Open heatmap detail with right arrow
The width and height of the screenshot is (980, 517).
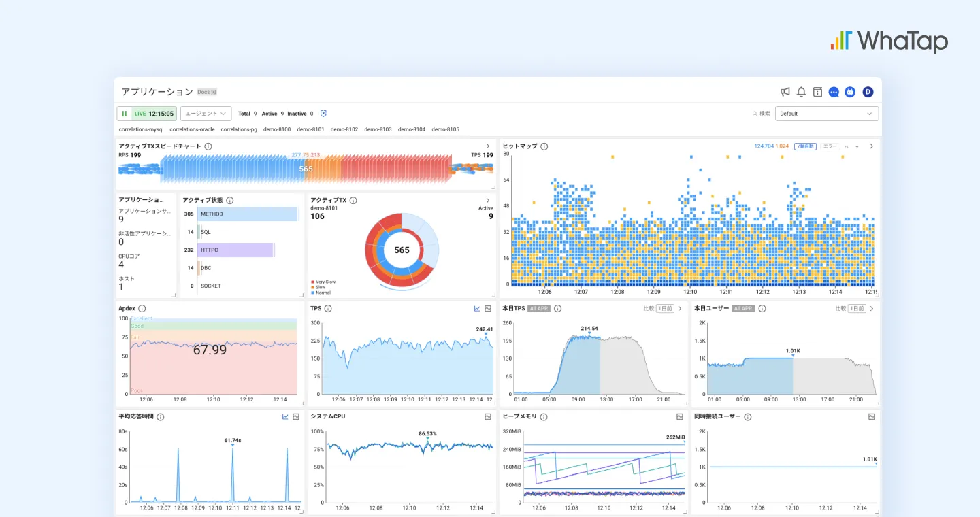(x=871, y=146)
